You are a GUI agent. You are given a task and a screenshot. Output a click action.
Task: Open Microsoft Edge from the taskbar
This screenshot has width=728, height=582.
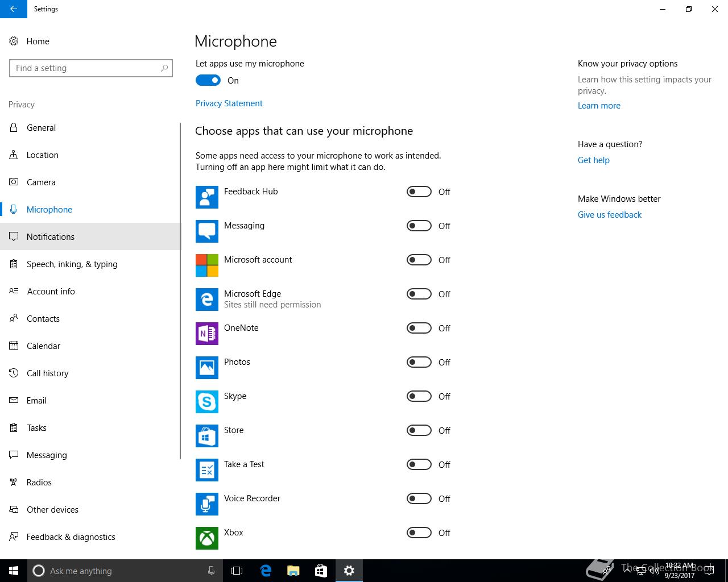pyautogui.click(x=266, y=571)
